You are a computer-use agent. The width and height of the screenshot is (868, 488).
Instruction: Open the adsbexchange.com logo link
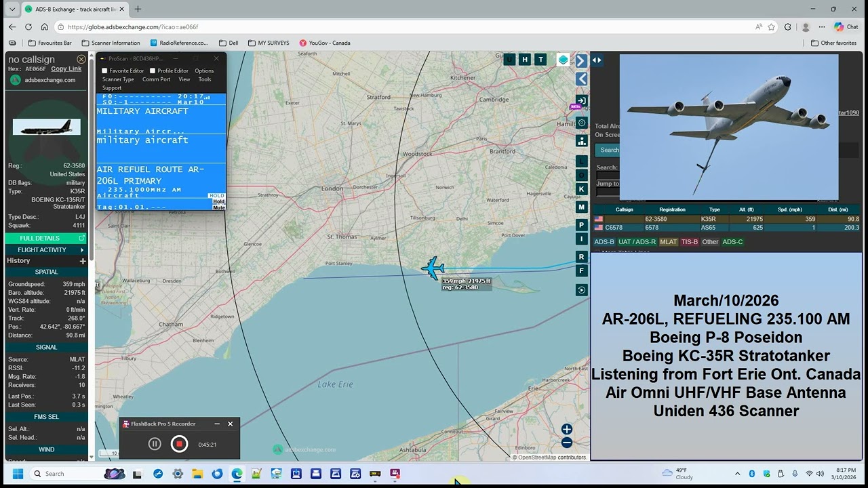click(x=43, y=80)
